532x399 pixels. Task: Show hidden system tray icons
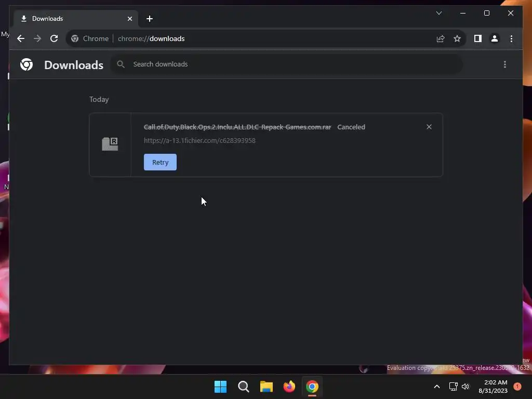click(437, 387)
